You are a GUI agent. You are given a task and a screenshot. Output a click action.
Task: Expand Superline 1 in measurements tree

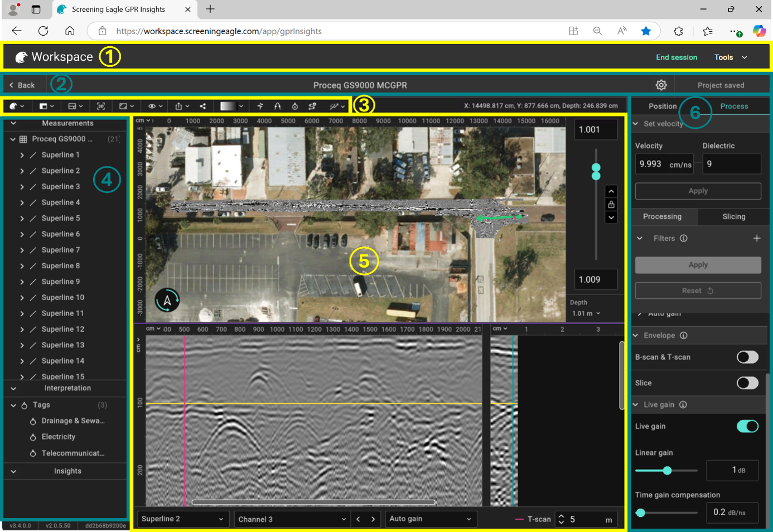(x=22, y=155)
